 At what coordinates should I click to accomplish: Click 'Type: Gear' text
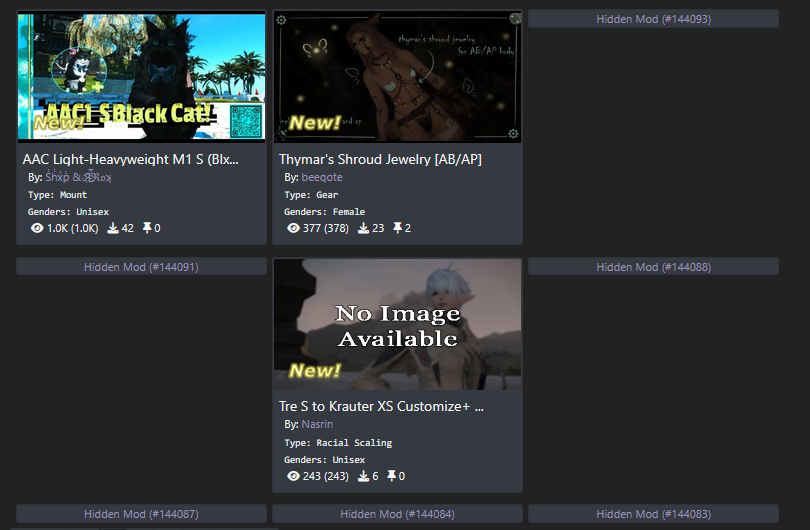pos(311,195)
